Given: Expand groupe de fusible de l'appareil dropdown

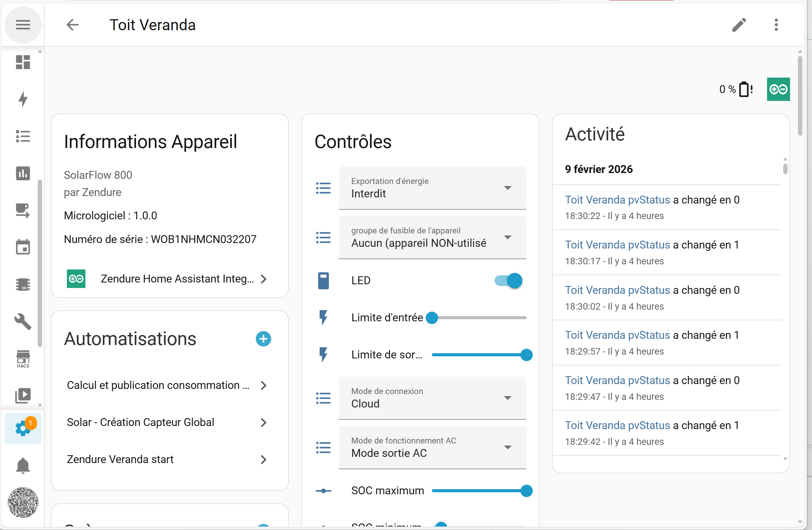Looking at the screenshot, I should [x=432, y=237].
